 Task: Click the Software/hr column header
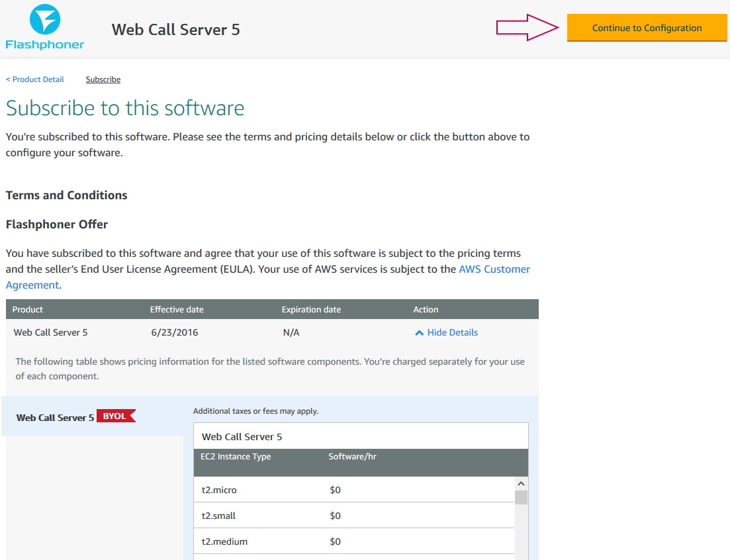point(352,457)
